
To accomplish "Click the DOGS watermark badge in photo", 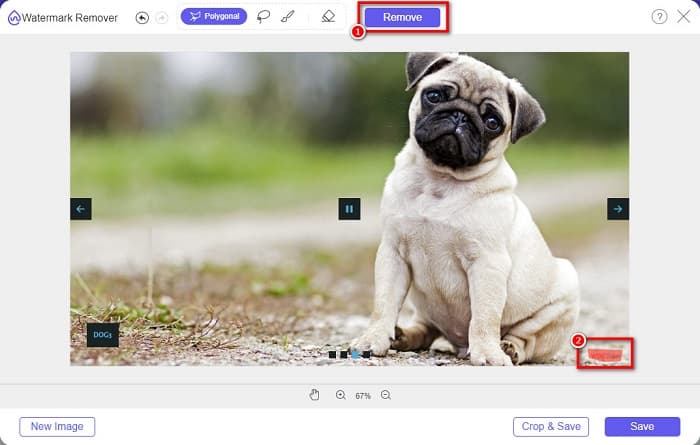I will pos(103,335).
